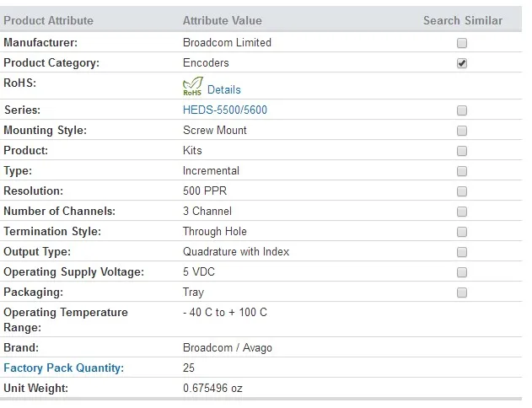Click the Termination Style: label

(52, 232)
